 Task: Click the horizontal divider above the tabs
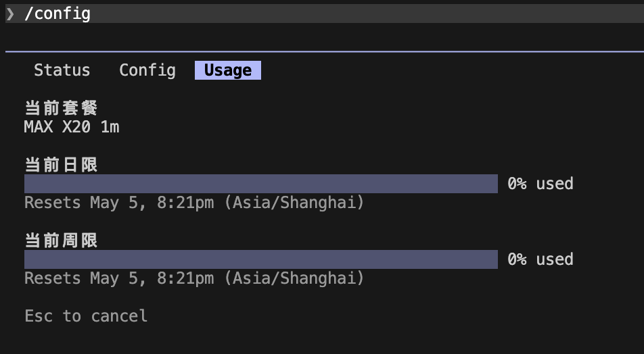tap(325, 52)
